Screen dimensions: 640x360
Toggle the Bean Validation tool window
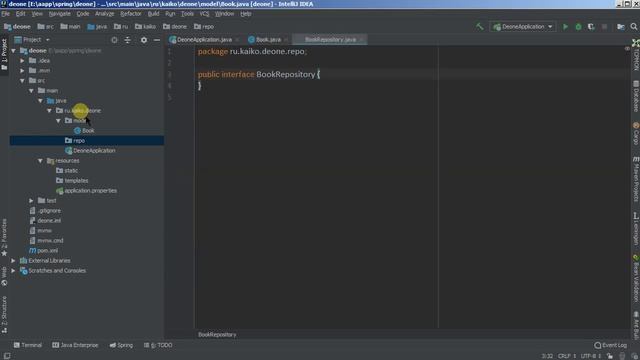click(x=636, y=279)
